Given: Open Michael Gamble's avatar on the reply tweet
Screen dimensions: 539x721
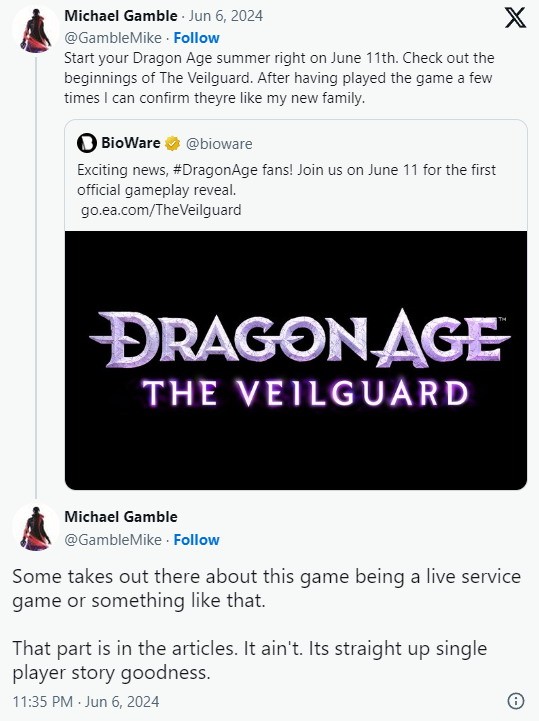Looking at the screenshot, I should [x=35, y=527].
